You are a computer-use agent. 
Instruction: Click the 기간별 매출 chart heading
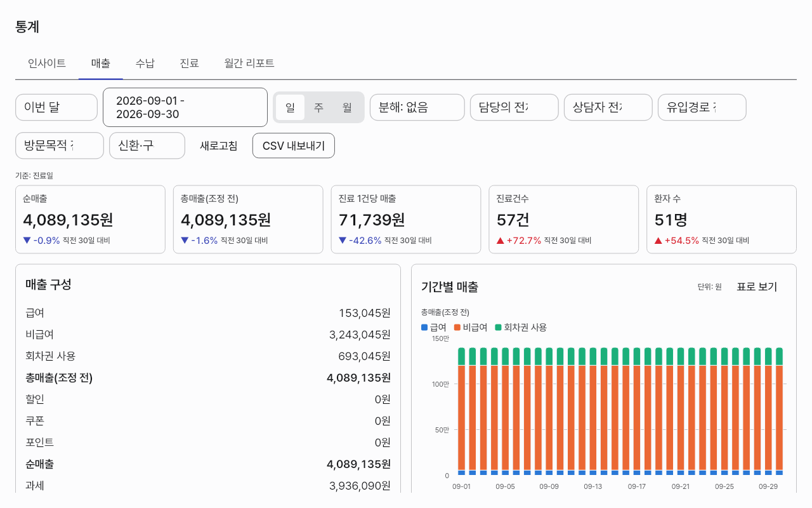(x=450, y=286)
